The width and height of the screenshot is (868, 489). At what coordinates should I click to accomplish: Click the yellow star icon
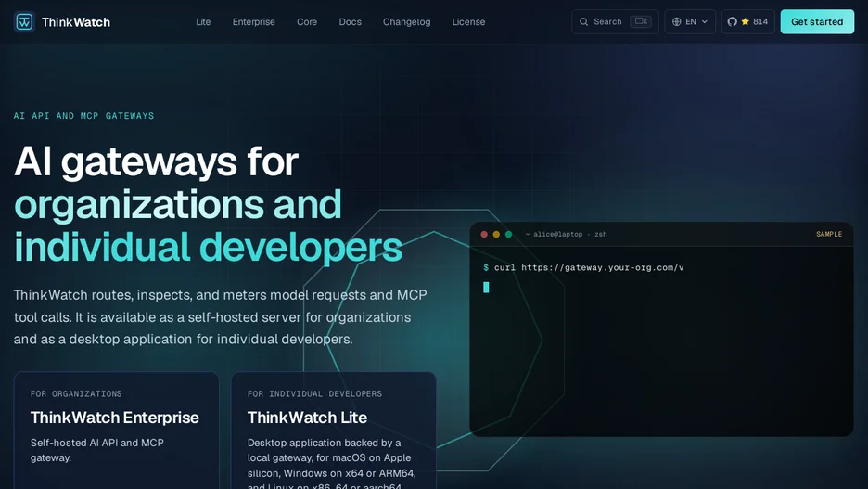(745, 21)
